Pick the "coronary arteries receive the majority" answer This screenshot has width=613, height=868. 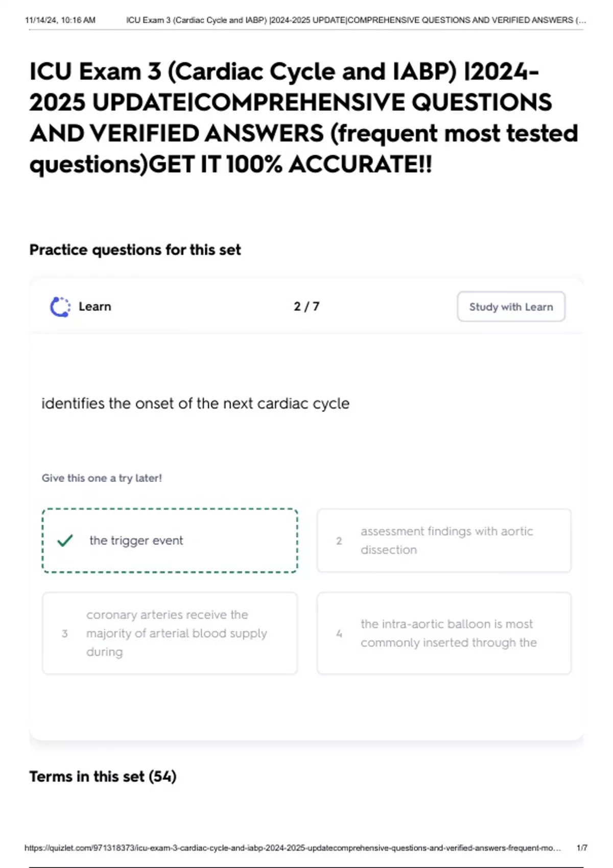(176, 633)
